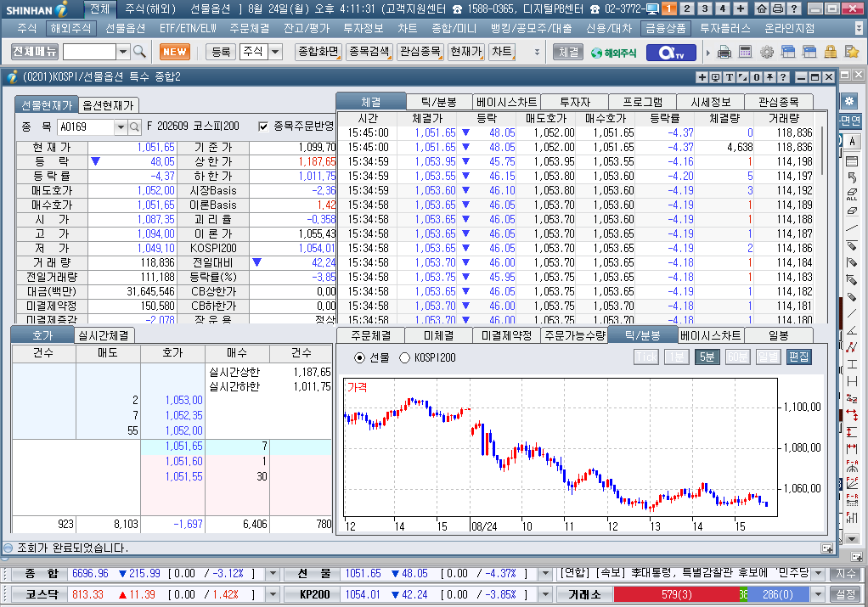This screenshot has width=868, height=607.
Task: Click the 편집 chart button
Action: [x=798, y=357]
